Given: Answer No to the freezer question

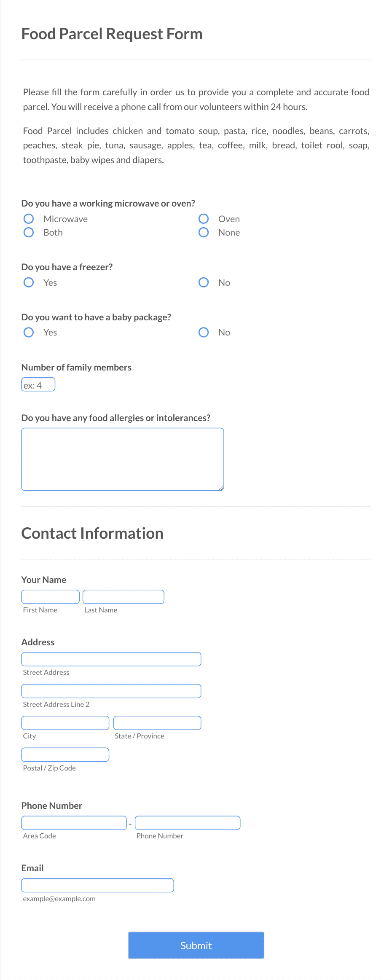Looking at the screenshot, I should tap(204, 282).
